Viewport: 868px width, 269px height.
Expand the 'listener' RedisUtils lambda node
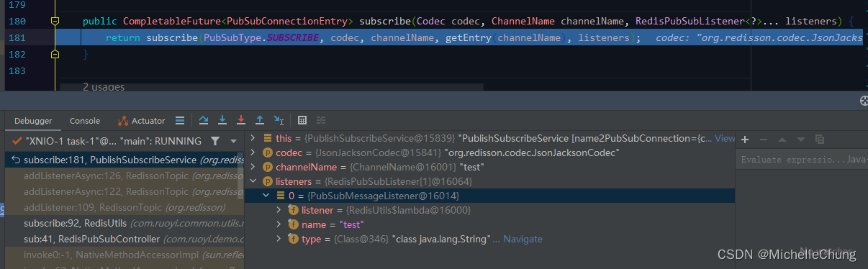coord(279,210)
